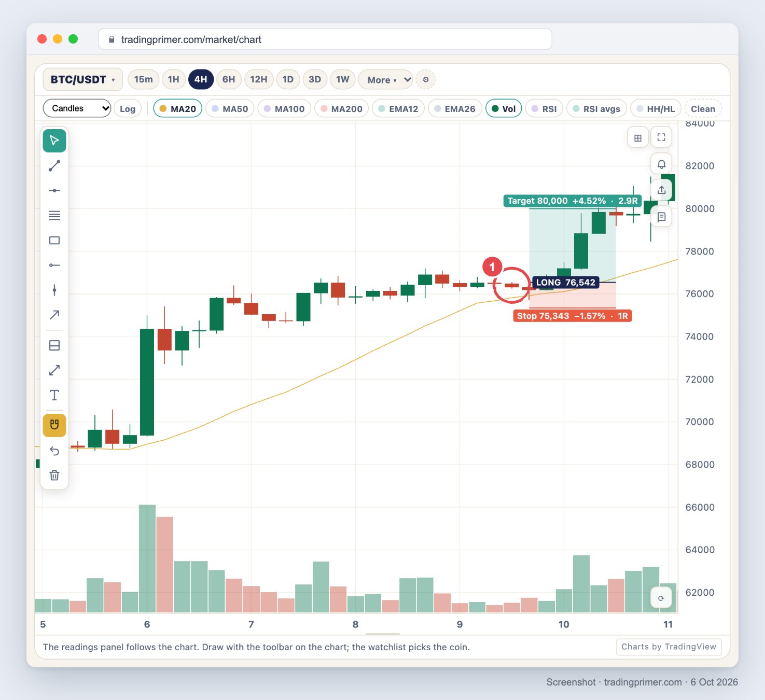Select the long/short position tool
Viewport: 765px width, 700px height.
[x=54, y=345]
